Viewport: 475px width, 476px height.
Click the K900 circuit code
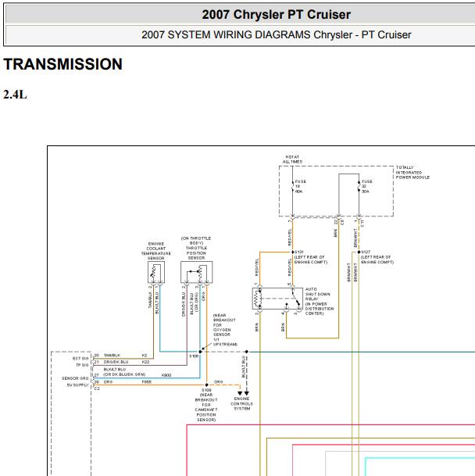click(x=166, y=375)
